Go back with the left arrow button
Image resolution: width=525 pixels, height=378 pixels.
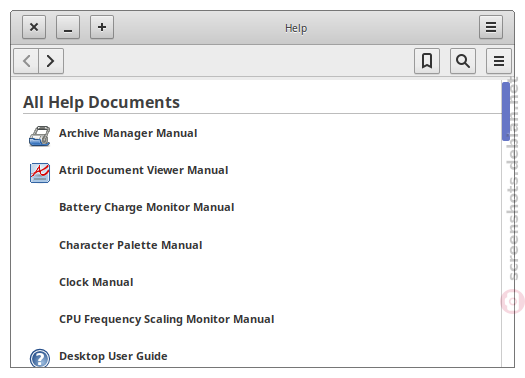point(26,61)
